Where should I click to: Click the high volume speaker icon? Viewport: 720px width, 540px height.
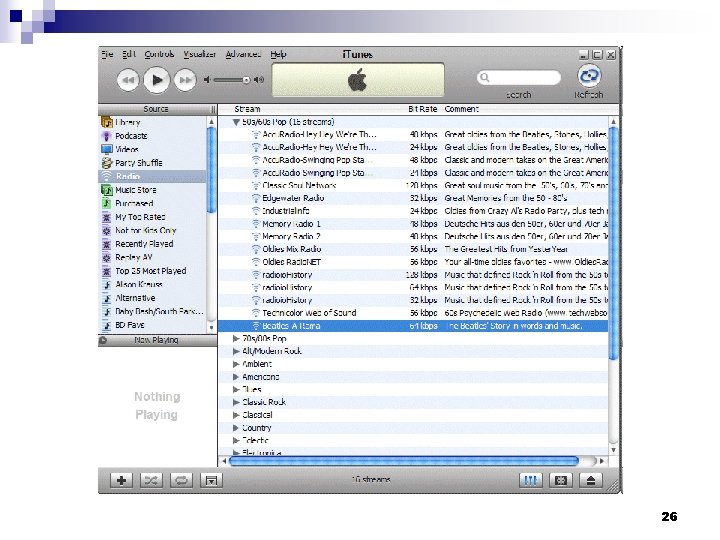click(x=259, y=80)
